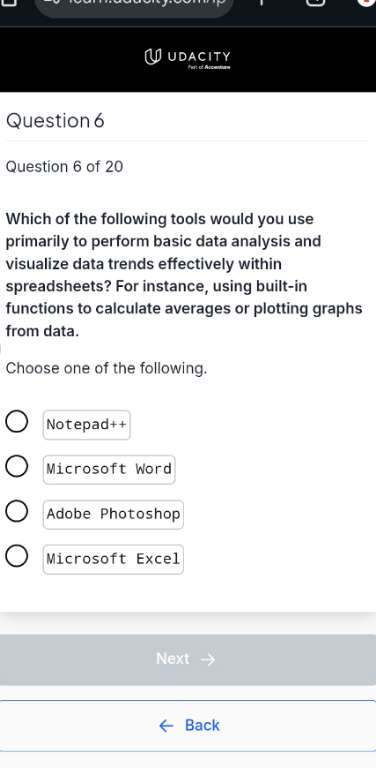Go to the previous question via Back text
This screenshot has height=768, width=376.
202,725
